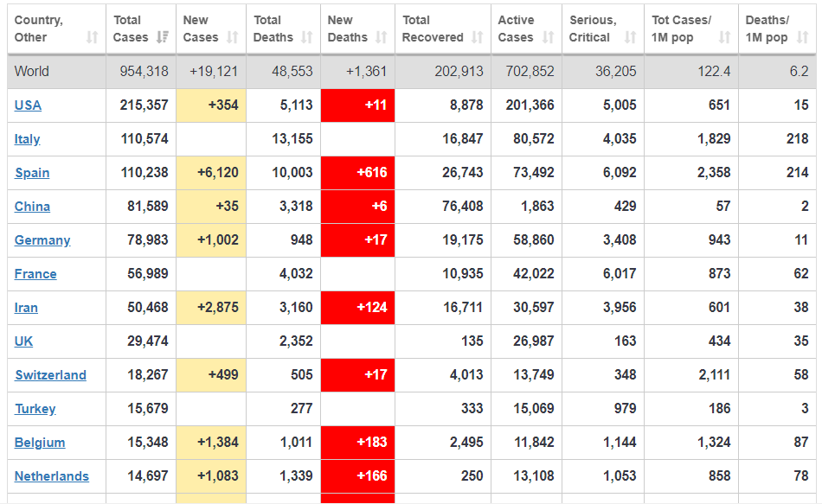Click sort icon beside Total Recovered

click(x=478, y=37)
